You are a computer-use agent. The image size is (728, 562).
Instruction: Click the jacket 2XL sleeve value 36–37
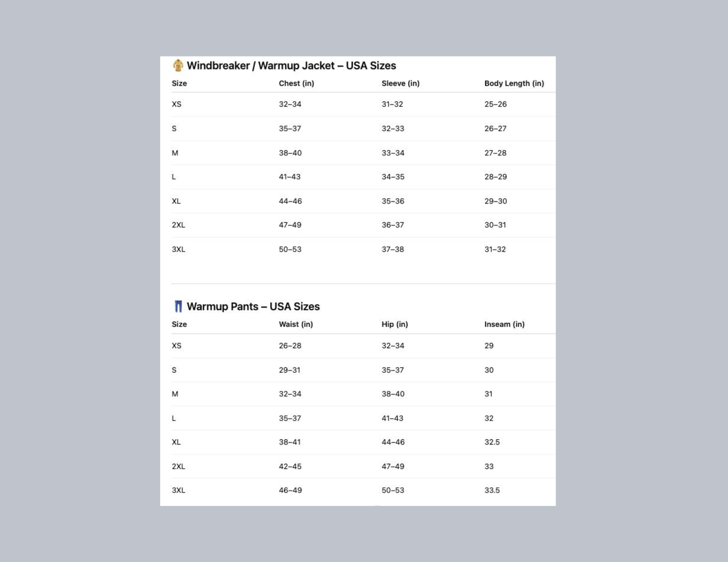click(393, 225)
